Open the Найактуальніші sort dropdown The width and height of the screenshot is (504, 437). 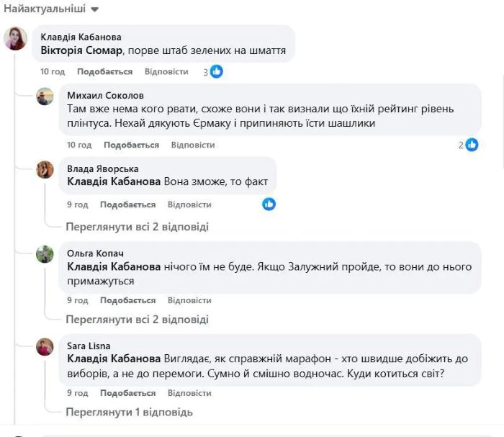(51, 9)
